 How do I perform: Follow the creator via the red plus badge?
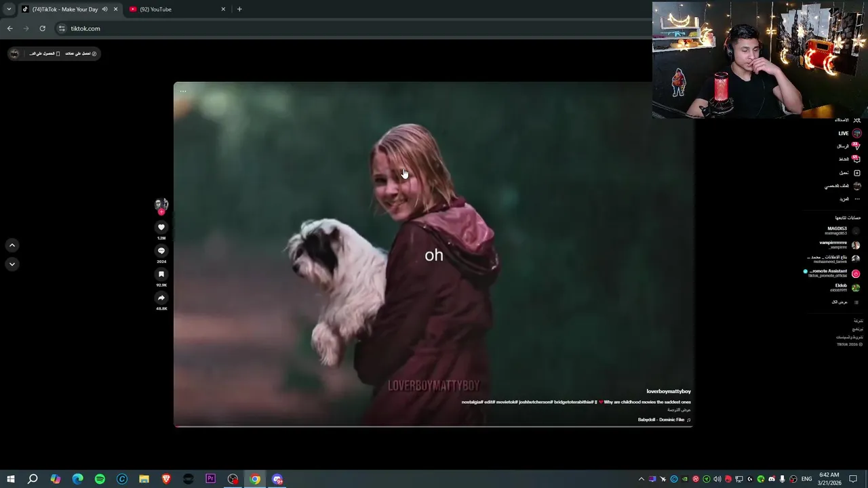161,212
